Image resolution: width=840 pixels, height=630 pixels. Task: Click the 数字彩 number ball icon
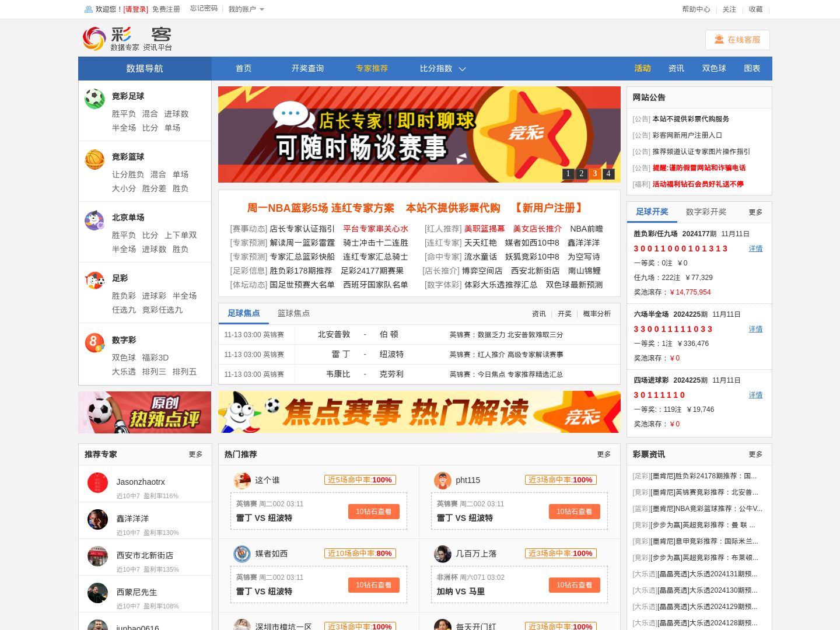tap(94, 342)
